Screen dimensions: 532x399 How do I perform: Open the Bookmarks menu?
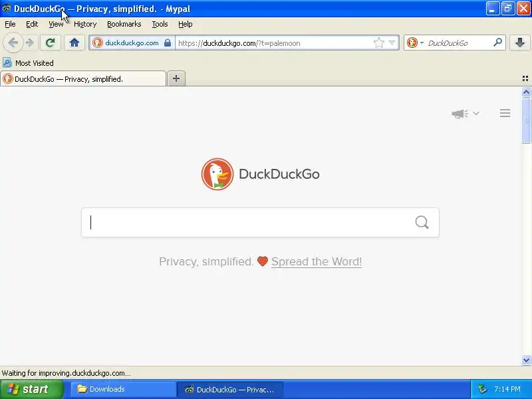[x=124, y=24]
